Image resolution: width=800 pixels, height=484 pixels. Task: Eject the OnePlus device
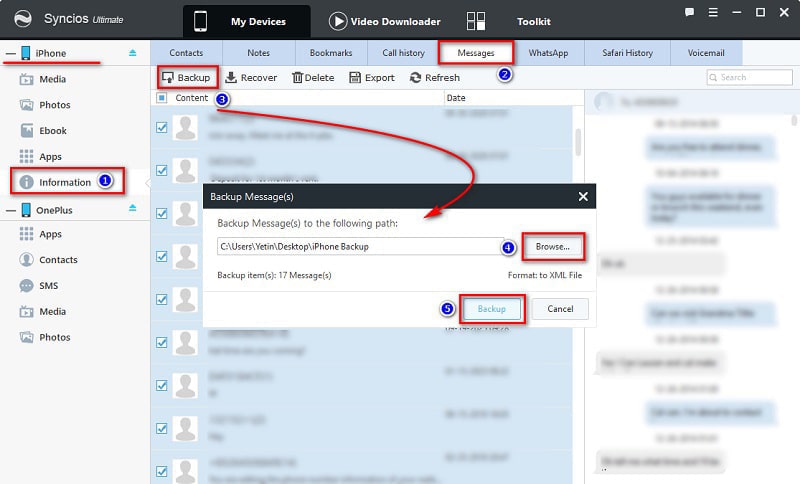point(133,208)
